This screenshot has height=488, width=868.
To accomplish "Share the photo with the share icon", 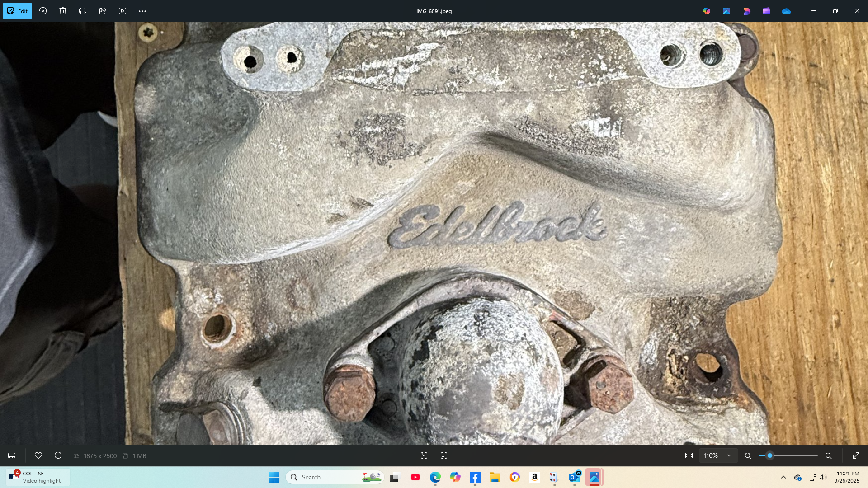I will [103, 11].
